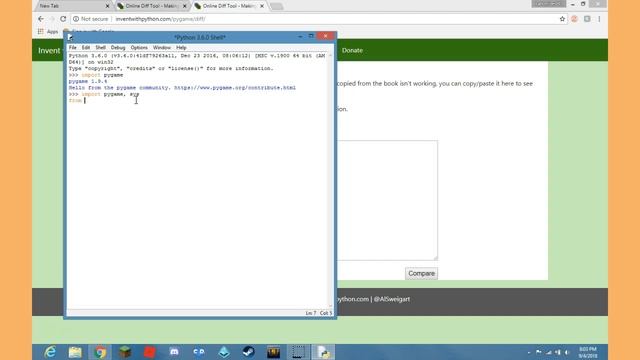Go back in Chrome
The width and height of the screenshot is (640, 360).
click(x=41, y=19)
